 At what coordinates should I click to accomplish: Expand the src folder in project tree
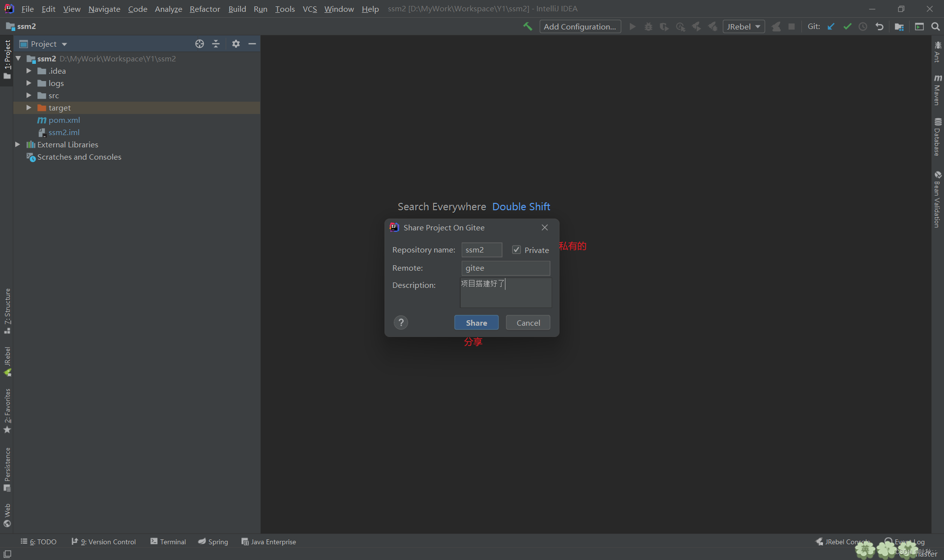28,95
